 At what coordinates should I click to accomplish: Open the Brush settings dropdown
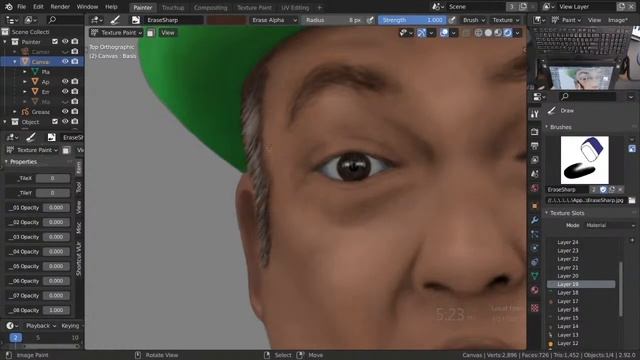[473, 20]
